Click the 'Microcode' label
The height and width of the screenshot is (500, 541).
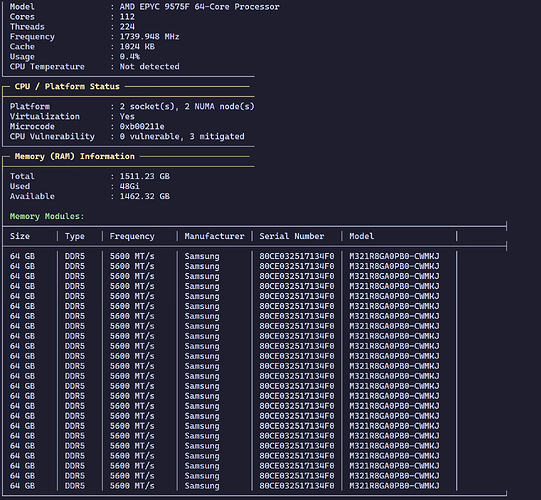tap(32, 126)
